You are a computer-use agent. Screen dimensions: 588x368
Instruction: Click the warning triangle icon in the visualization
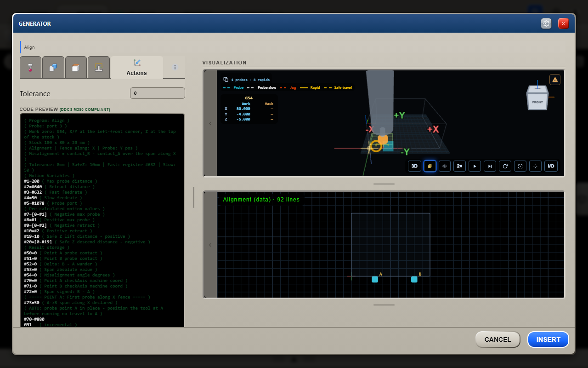[555, 80]
